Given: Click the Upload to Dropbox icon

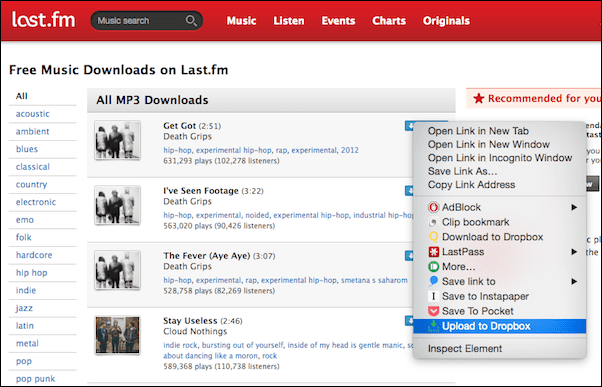Looking at the screenshot, I should pos(433,326).
